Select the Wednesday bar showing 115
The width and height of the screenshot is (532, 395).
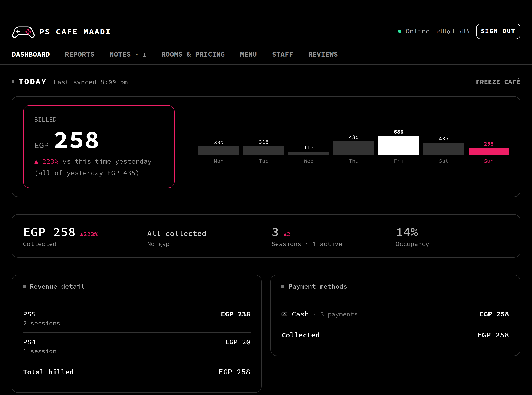click(309, 153)
